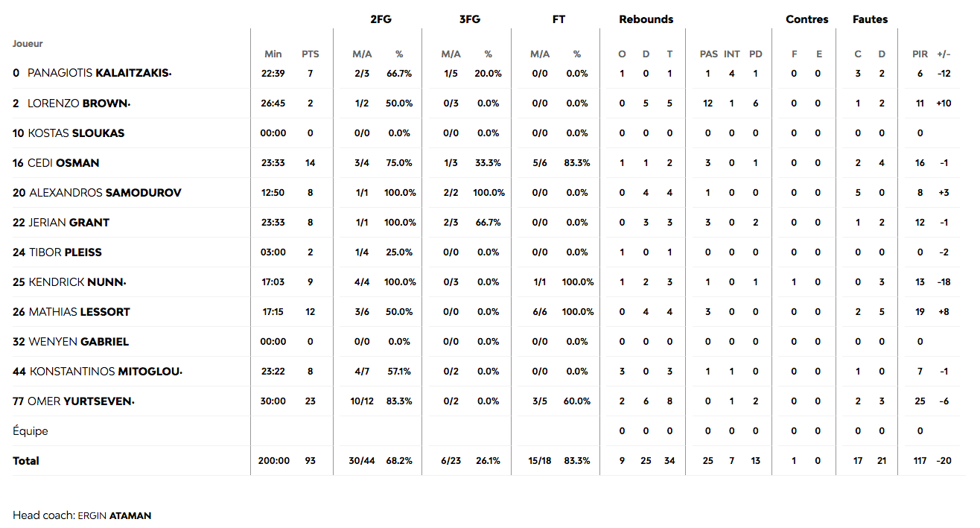Click Mathias Lessort's name
The image size is (980, 528).
79,312
